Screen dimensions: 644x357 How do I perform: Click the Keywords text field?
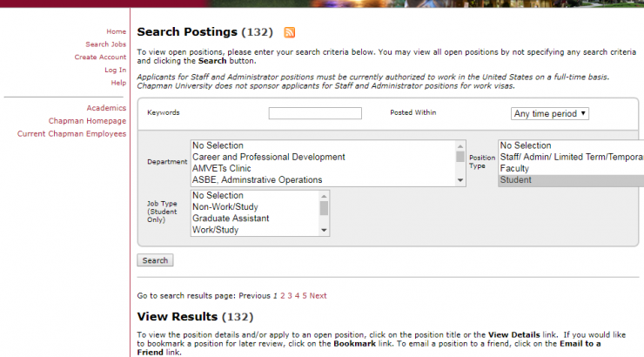coord(315,113)
